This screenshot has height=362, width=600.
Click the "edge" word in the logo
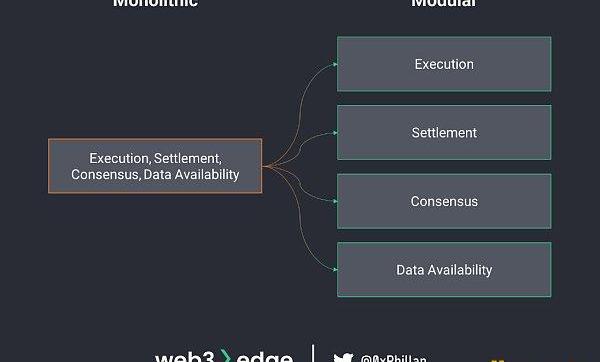[x=265, y=357]
